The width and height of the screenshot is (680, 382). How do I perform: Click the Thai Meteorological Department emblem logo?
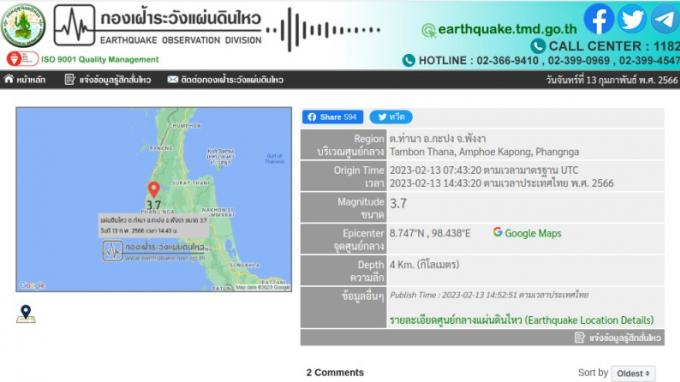pos(23,26)
